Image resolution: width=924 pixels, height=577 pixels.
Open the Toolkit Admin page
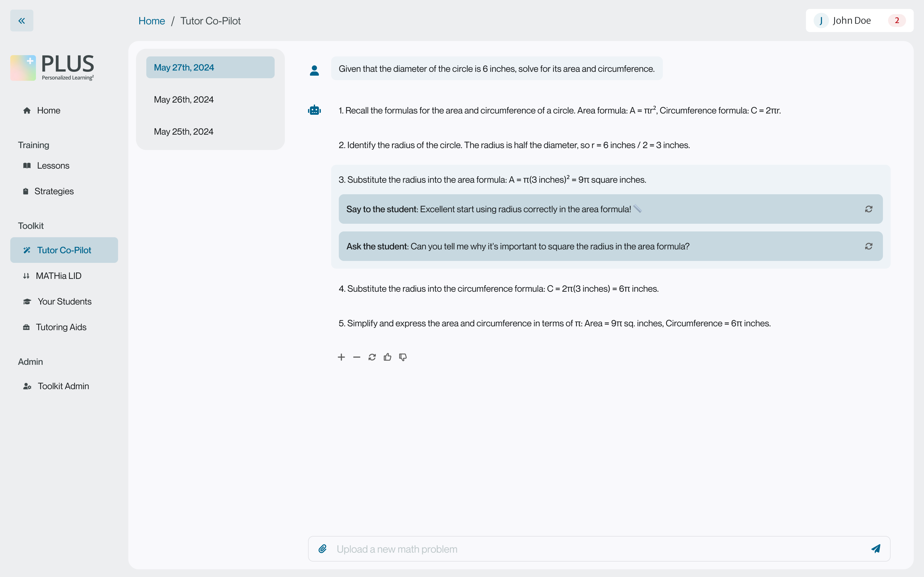(63, 386)
